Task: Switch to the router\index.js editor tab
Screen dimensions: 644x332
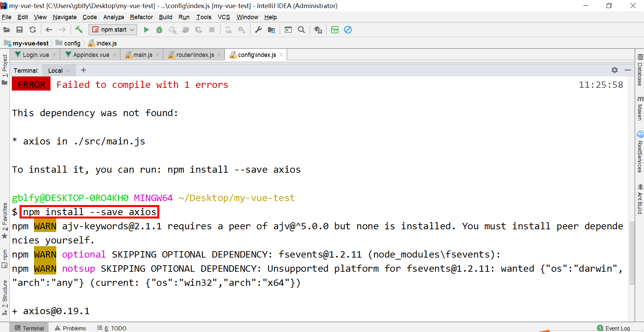Action: coord(195,55)
